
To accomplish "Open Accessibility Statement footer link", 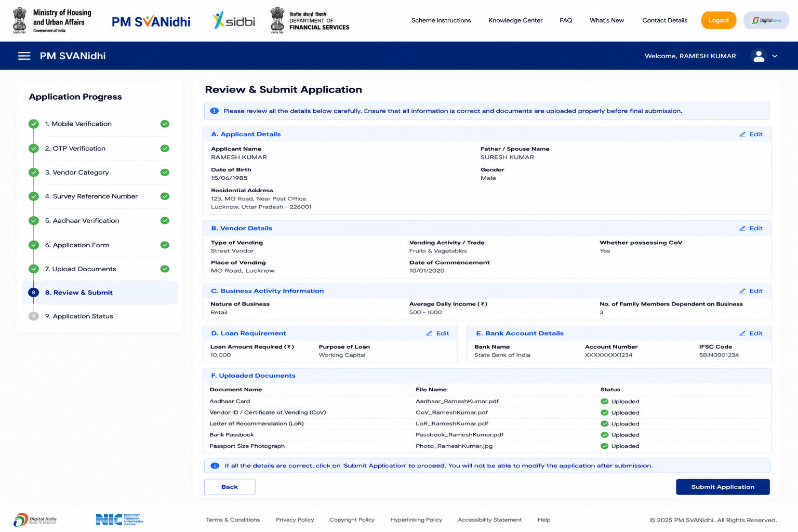I will point(489,520).
